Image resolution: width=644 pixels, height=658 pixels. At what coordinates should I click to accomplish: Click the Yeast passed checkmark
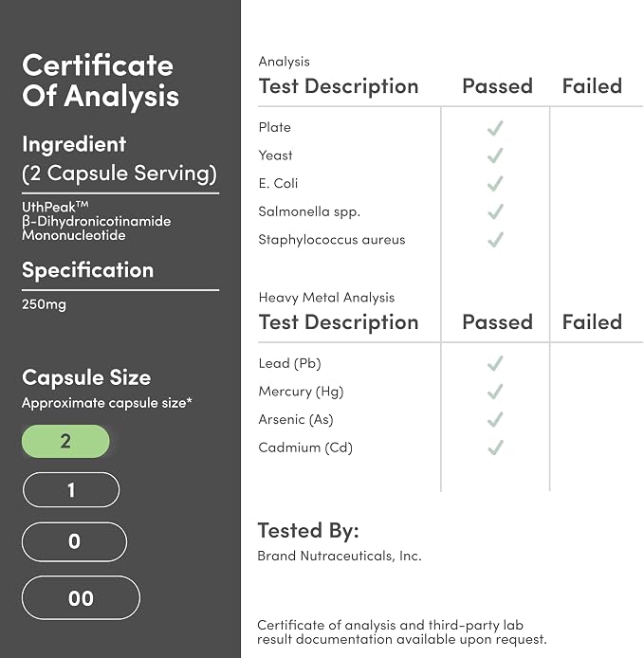click(495, 155)
